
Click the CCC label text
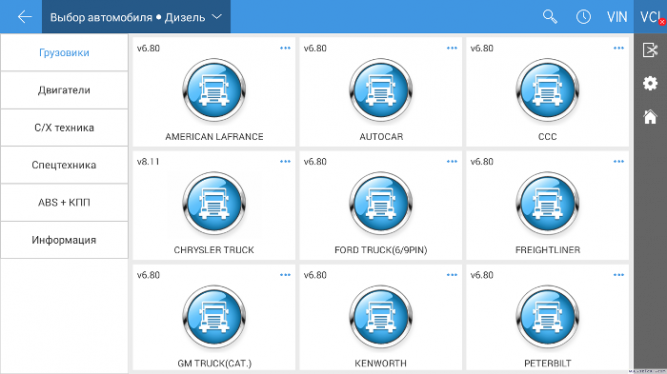coord(547,137)
